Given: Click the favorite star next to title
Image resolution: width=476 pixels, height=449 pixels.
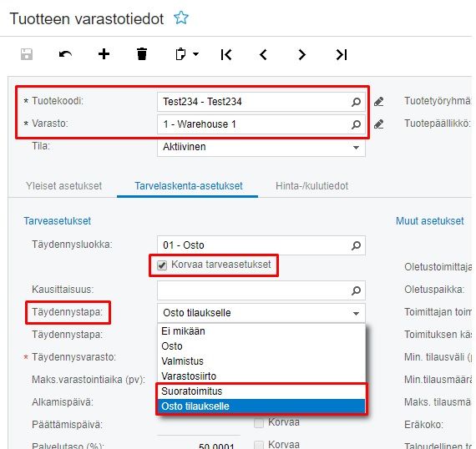Looking at the screenshot, I should 181,18.
